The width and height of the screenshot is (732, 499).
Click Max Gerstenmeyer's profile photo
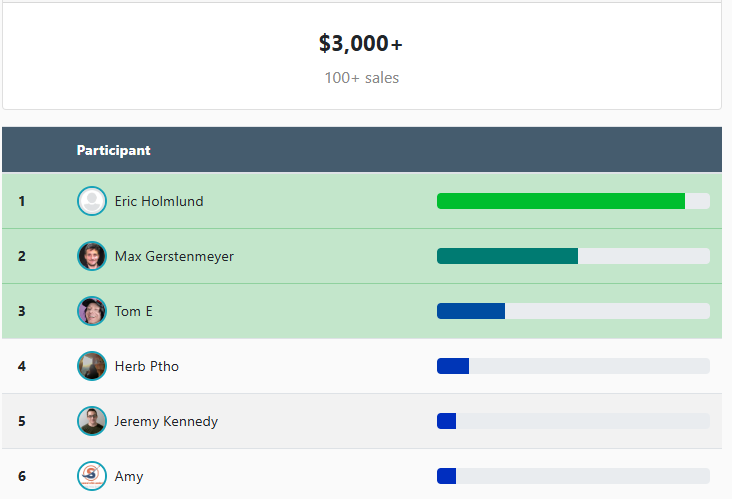click(92, 256)
